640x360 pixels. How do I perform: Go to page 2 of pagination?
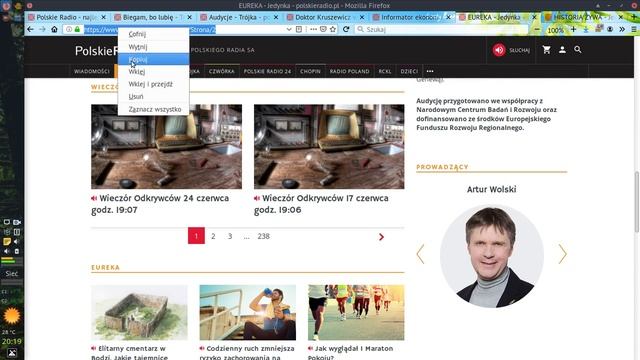(x=213, y=236)
